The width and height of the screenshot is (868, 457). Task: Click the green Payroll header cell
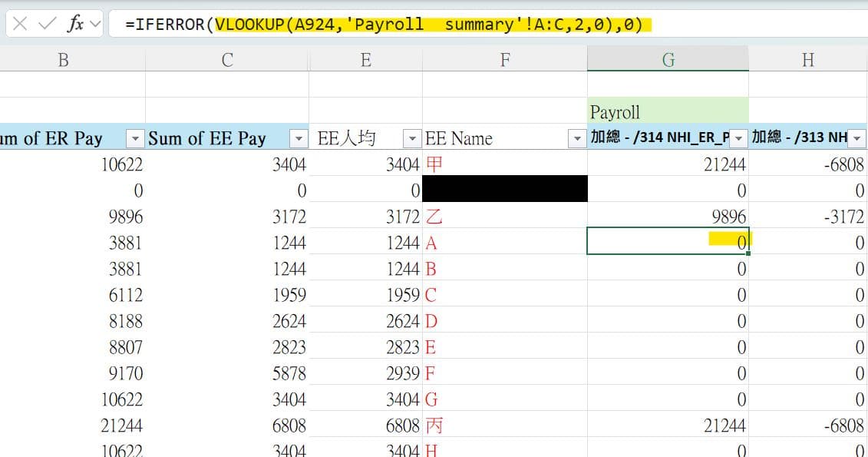pos(668,111)
